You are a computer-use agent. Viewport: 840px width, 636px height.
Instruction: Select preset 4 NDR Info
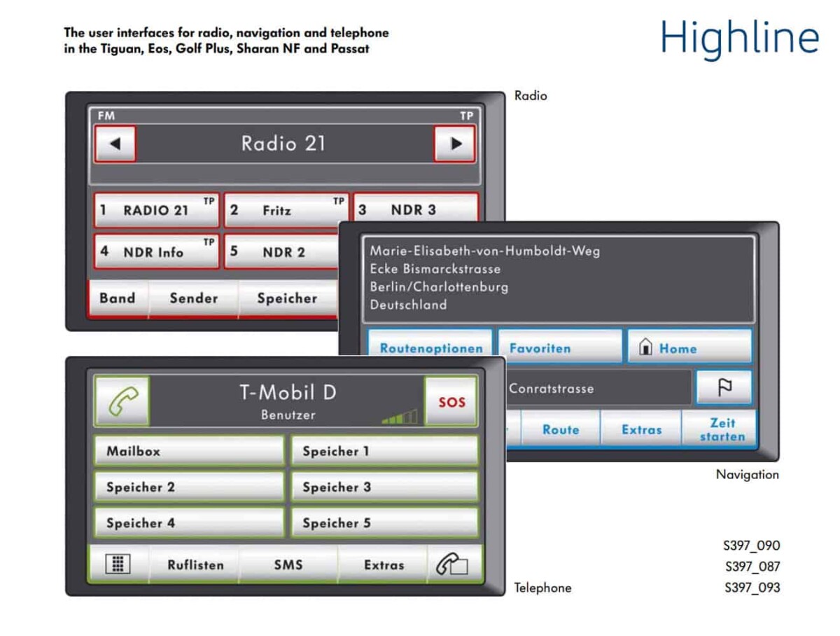[156, 251]
